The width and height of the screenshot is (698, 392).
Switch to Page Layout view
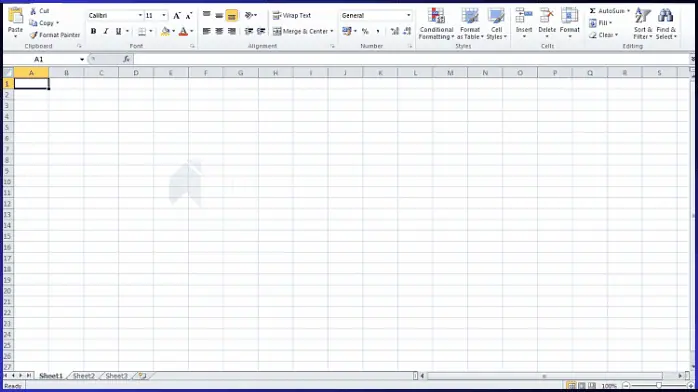[582, 385]
